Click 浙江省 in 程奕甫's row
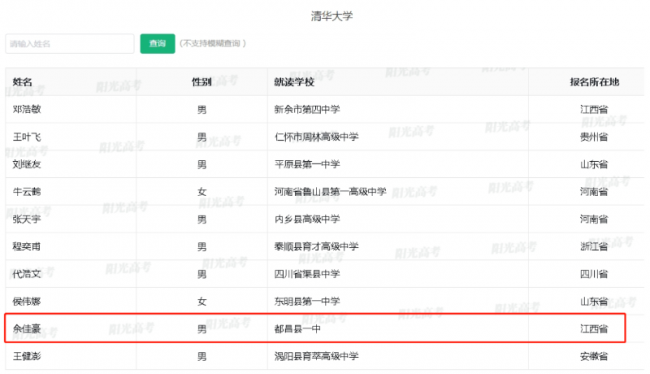The width and height of the screenshot is (650, 374). (594, 246)
